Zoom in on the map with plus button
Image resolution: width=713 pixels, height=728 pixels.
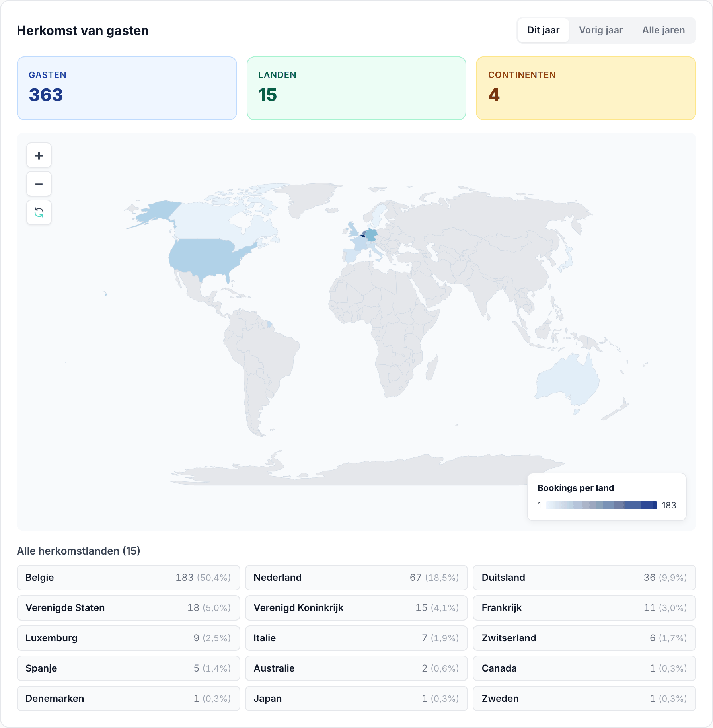pyautogui.click(x=39, y=156)
